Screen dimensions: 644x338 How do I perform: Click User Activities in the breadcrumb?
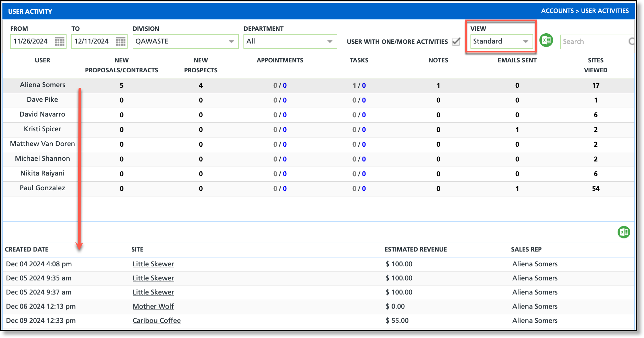pos(605,11)
